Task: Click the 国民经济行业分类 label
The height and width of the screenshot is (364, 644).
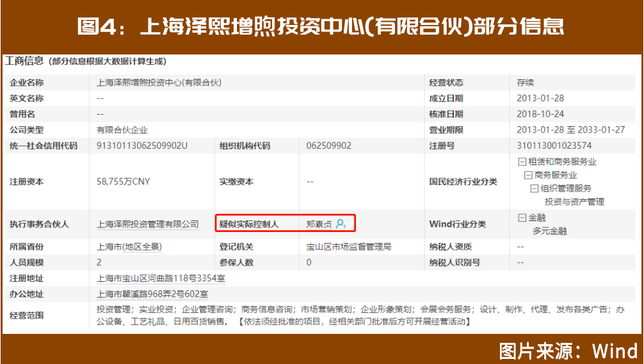Action: point(463,181)
